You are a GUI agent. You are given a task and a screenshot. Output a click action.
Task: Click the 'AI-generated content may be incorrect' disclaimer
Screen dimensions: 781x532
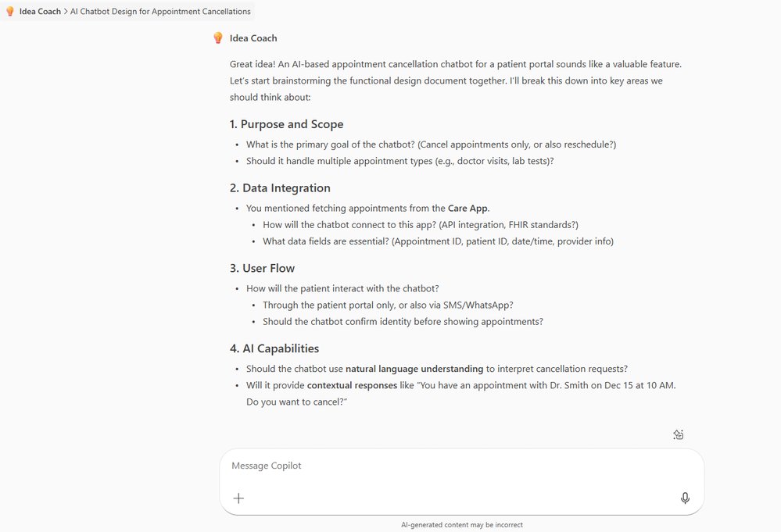pyautogui.click(x=462, y=524)
